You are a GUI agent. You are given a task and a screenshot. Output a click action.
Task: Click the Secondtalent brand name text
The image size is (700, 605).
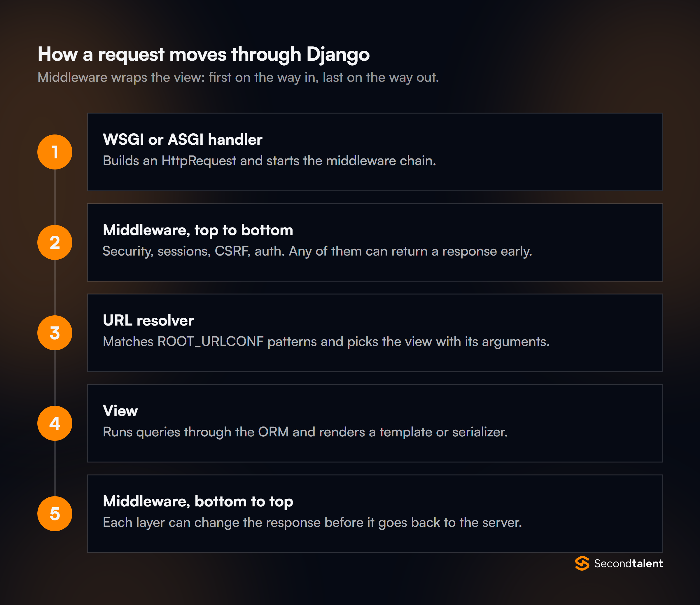[x=628, y=564]
